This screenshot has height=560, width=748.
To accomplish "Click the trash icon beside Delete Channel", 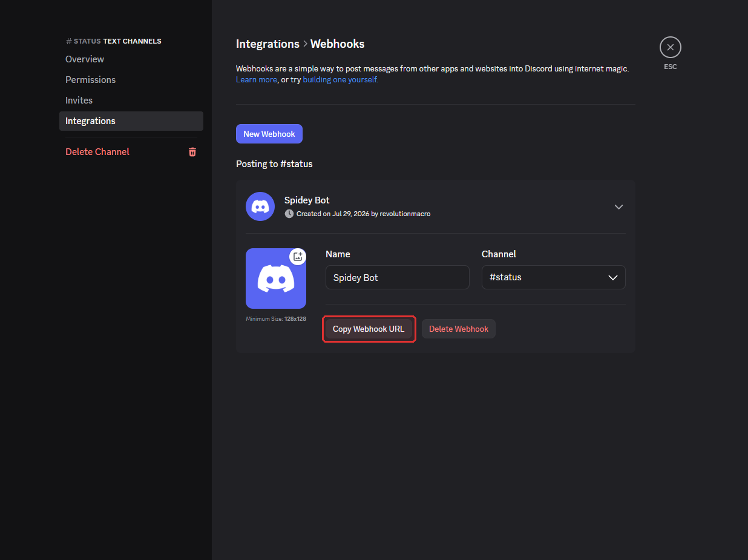I will [x=192, y=152].
